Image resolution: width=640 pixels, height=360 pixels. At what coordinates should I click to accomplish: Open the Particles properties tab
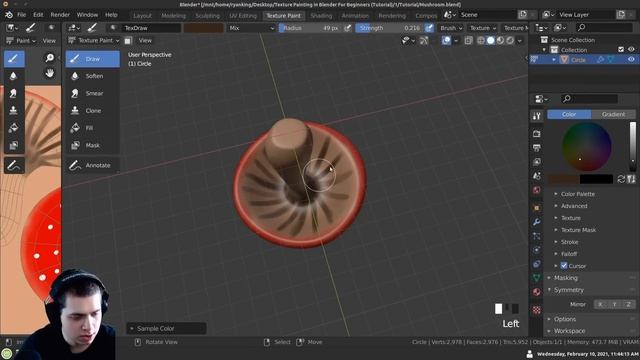537,236
